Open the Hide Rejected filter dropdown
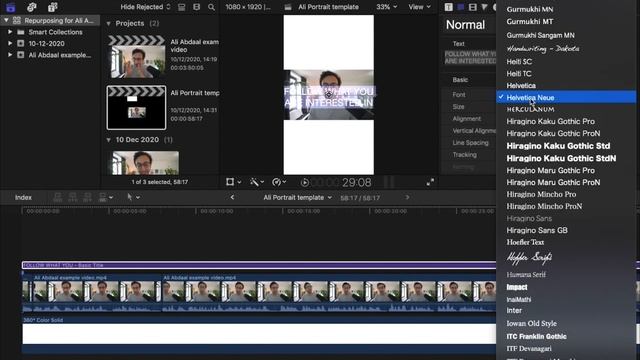Image resolution: width=640 pixels, height=360 pixels. coord(145,7)
